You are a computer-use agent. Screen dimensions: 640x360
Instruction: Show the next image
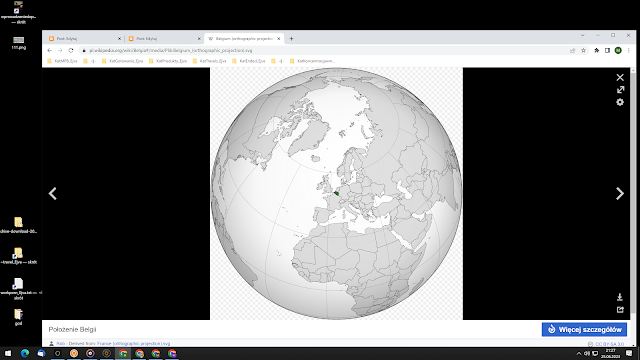point(620,193)
